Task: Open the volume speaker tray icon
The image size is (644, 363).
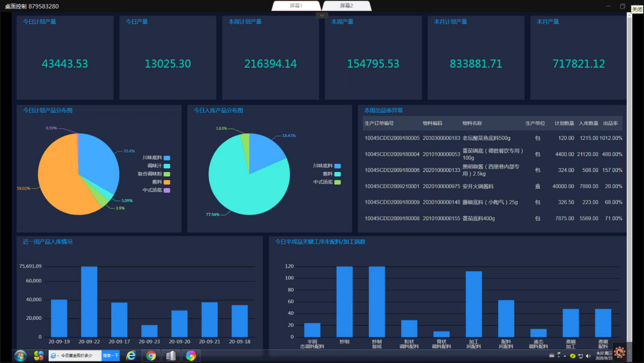Action: pos(588,356)
